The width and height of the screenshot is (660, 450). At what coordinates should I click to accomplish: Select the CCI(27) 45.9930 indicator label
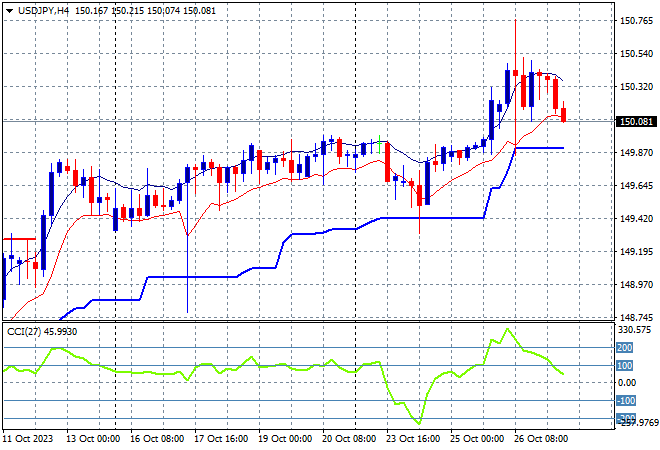[x=42, y=332]
